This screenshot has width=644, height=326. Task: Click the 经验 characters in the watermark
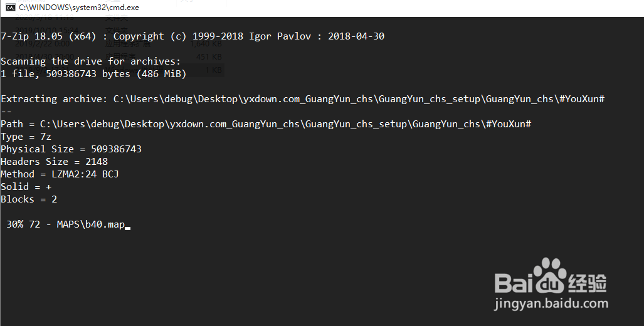(588, 281)
